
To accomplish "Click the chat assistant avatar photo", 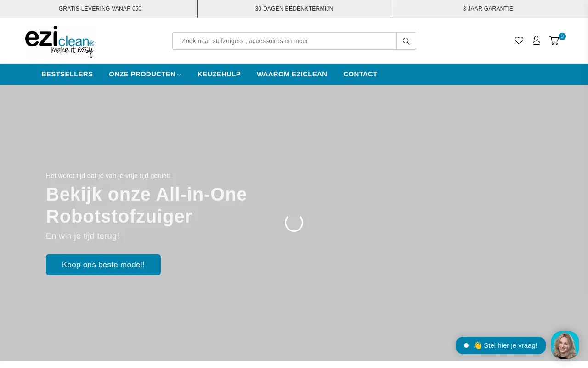I will click(x=565, y=345).
